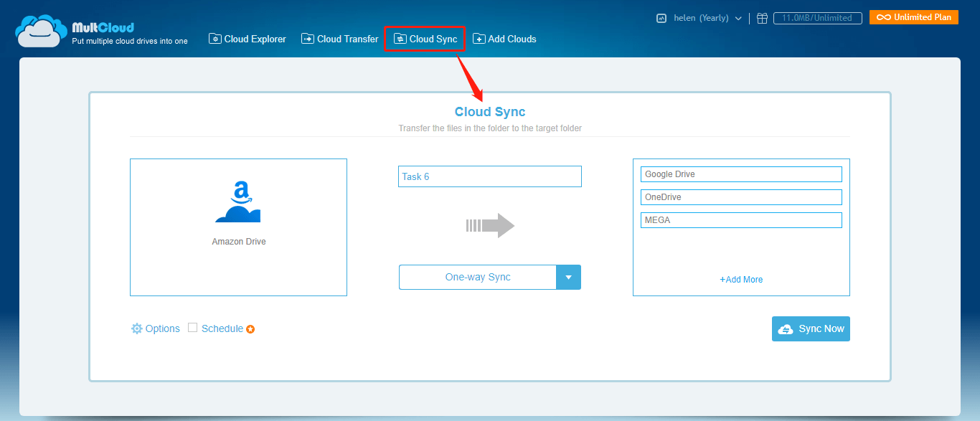
Task: Click the blue sync mode dropdown arrow
Action: click(x=568, y=277)
